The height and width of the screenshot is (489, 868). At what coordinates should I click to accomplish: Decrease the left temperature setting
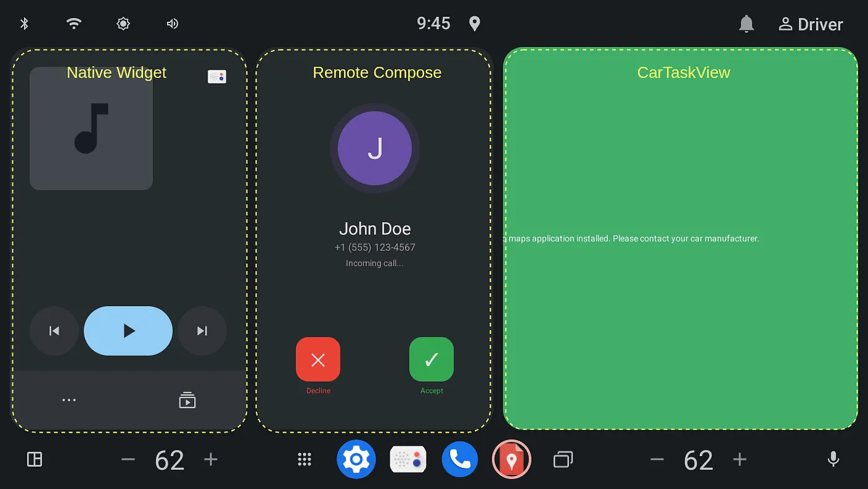(x=128, y=459)
